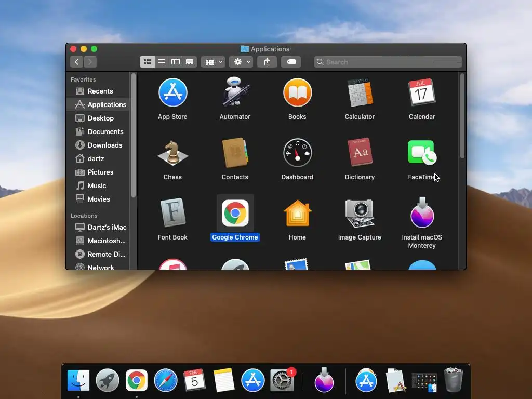Image resolution: width=532 pixels, height=399 pixels.
Task: Switch to list view in Finder toolbar
Action: (162, 62)
